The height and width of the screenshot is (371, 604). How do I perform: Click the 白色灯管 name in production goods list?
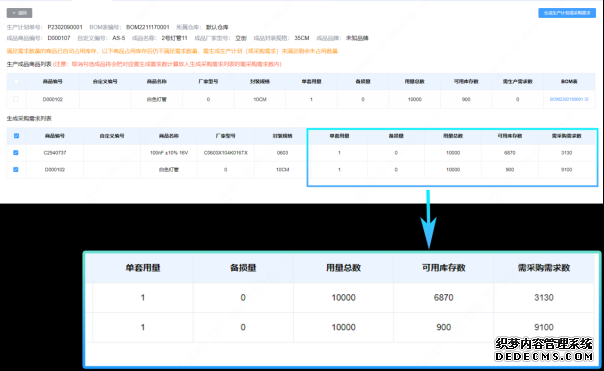(157, 99)
